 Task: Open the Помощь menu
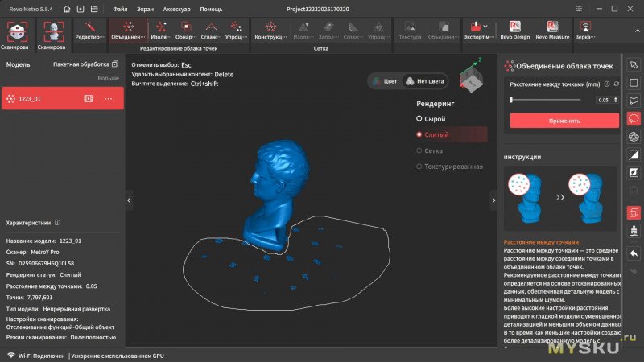point(211,9)
